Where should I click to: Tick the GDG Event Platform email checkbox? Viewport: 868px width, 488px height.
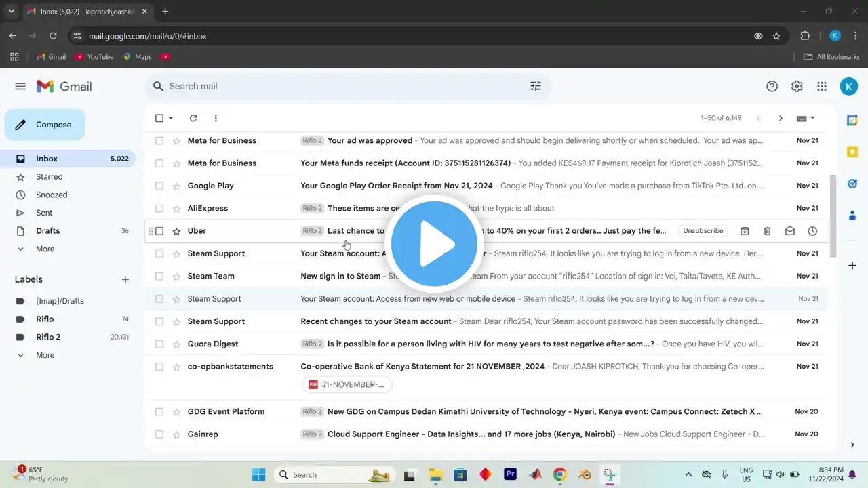click(x=159, y=412)
